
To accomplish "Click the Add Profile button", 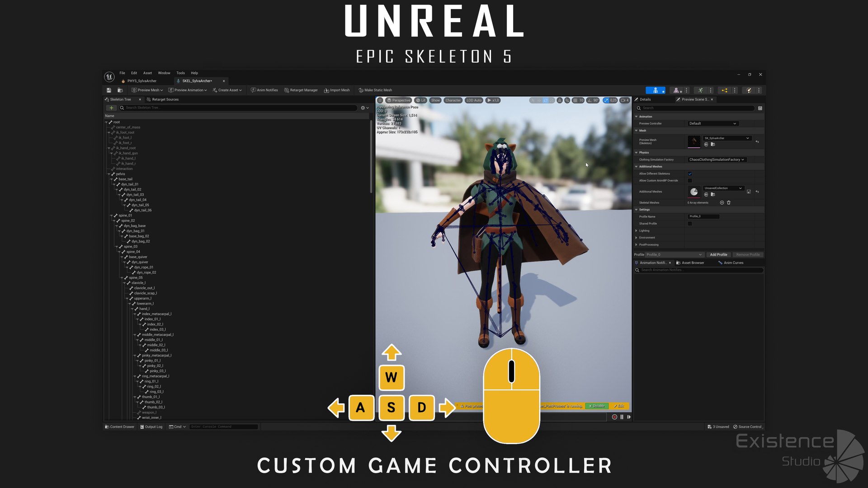I will (x=718, y=255).
